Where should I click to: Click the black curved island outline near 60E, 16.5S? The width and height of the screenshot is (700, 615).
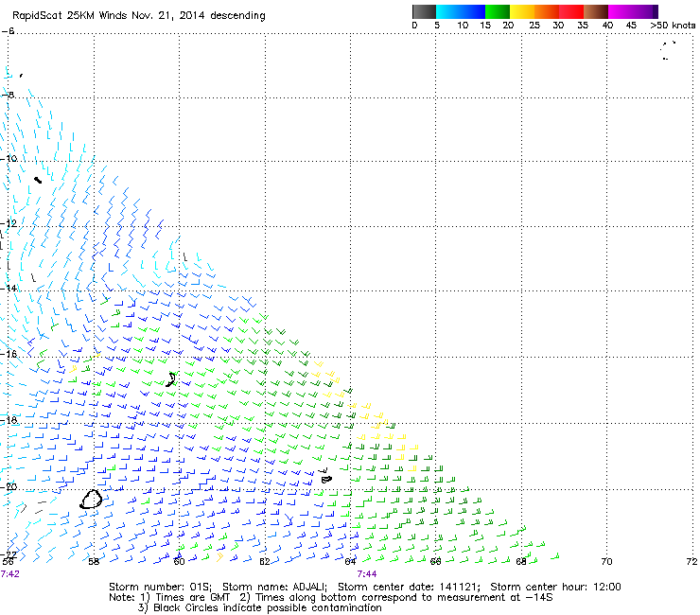171,379
